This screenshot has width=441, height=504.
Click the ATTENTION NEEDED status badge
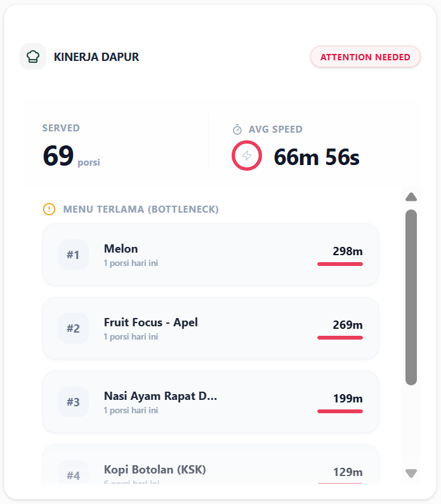pyautogui.click(x=365, y=56)
